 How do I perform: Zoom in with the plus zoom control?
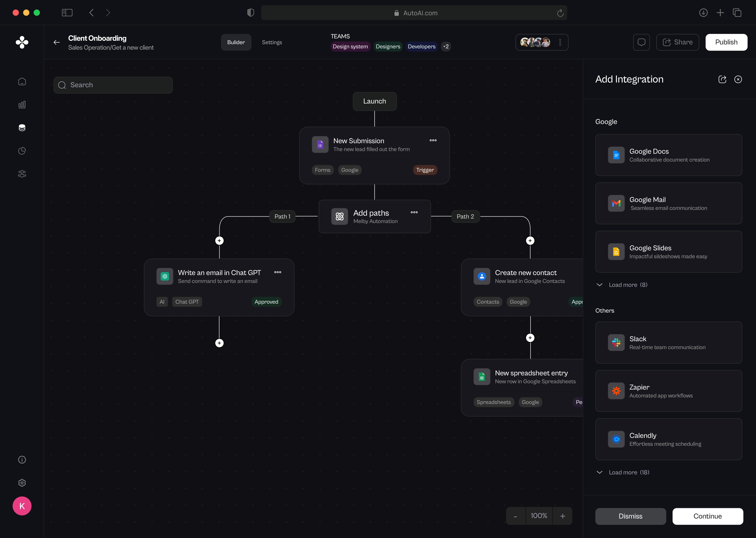(562, 516)
